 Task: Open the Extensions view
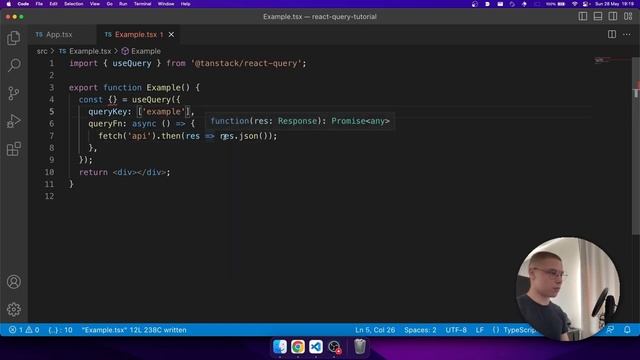pos(13,149)
